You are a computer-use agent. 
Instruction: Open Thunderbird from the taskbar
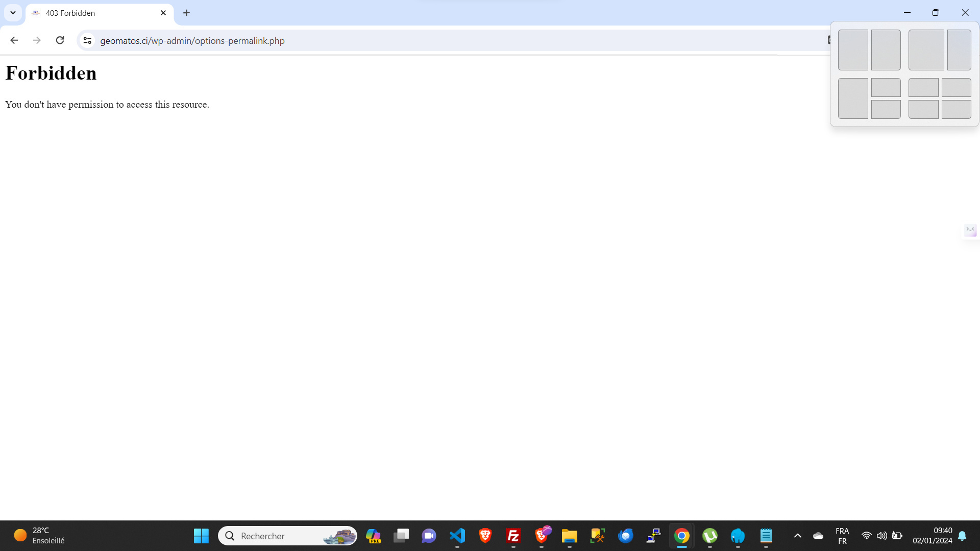click(x=625, y=536)
